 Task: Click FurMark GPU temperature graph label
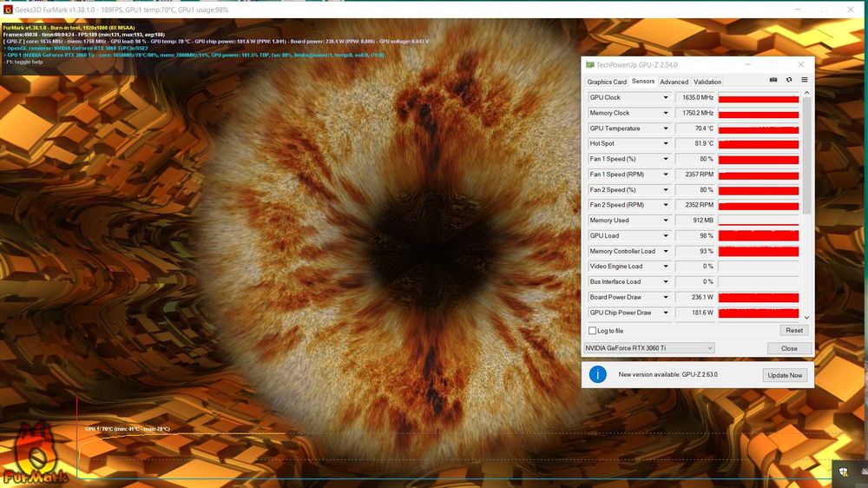click(x=128, y=429)
